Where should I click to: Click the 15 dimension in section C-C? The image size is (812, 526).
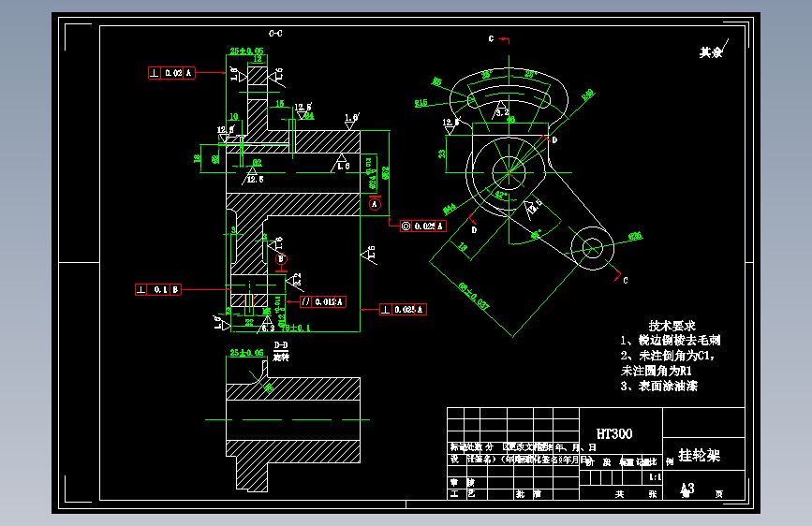click(280, 104)
